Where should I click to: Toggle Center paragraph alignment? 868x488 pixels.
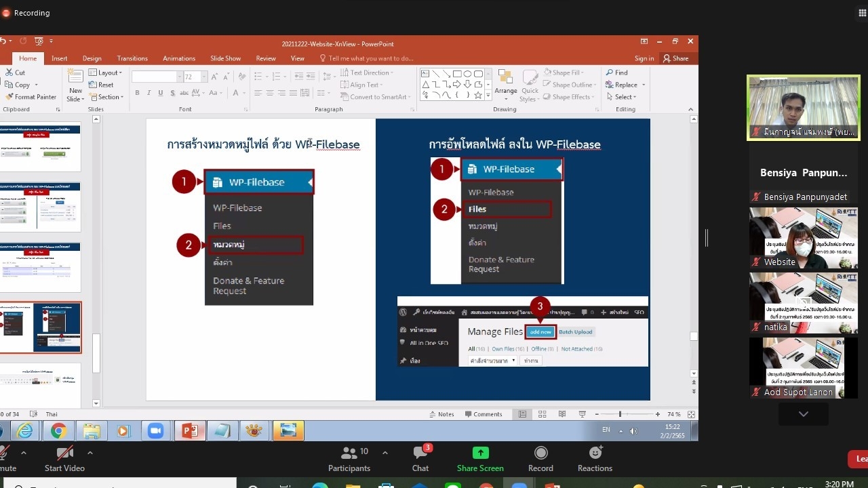tap(269, 93)
